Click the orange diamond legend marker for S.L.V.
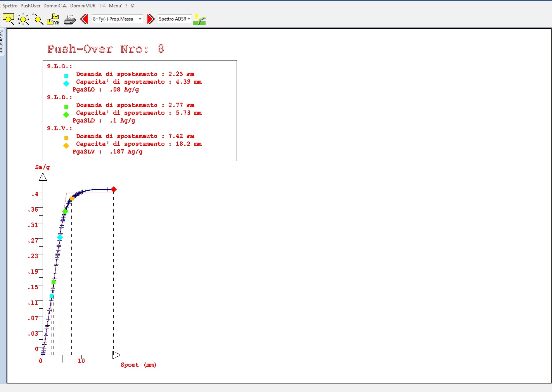The width and height of the screenshot is (552, 392). point(66,145)
